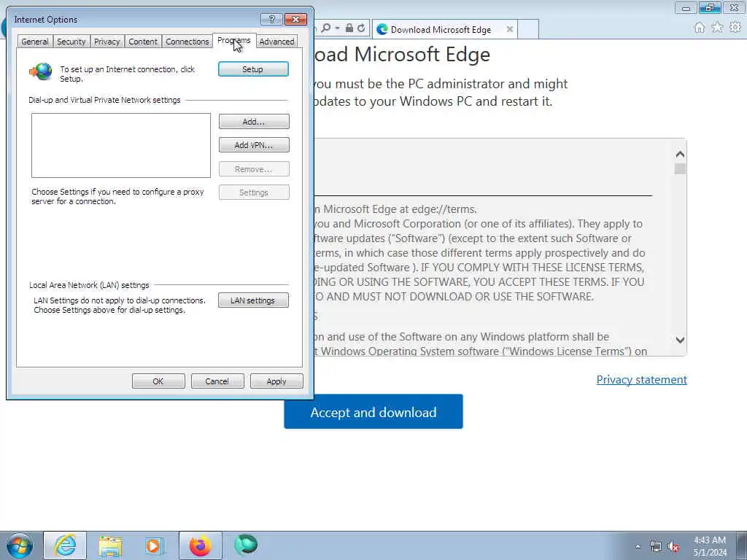Select the dial-up connections list box
747x560 pixels.
tap(121, 145)
